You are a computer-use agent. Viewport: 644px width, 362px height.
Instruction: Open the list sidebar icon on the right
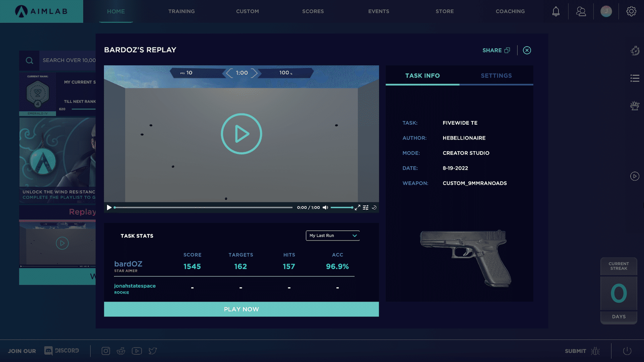pos(635,78)
